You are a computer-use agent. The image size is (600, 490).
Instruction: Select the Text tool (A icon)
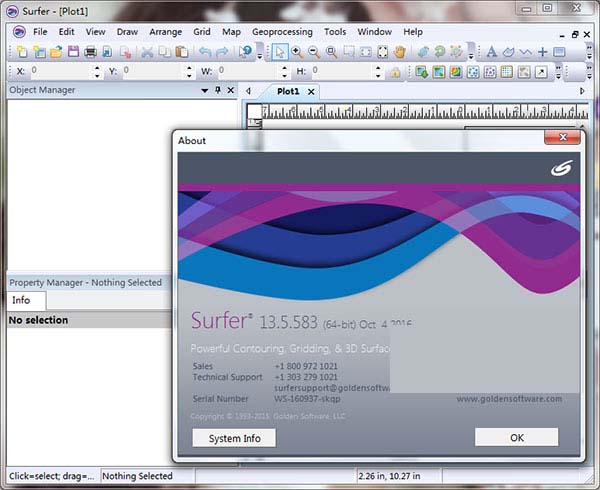tap(492, 52)
